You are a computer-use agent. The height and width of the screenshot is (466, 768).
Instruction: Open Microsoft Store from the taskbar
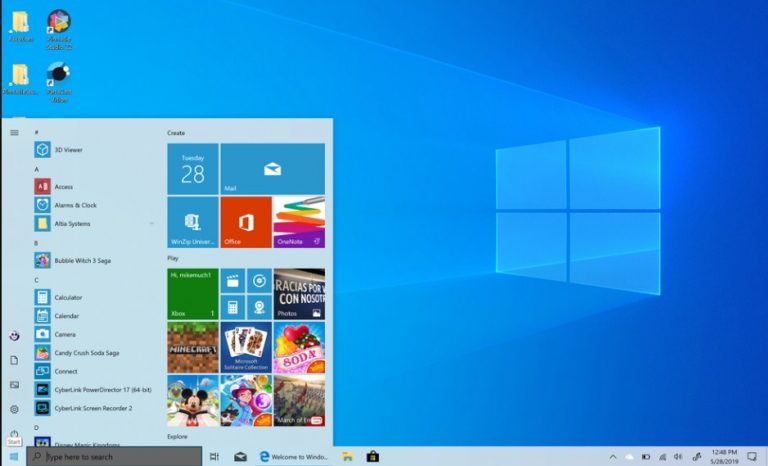click(x=373, y=457)
